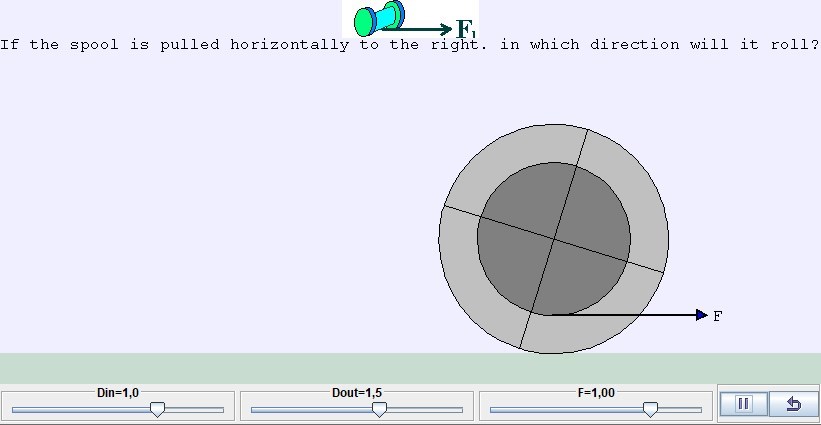Pause the spool simulation
The image size is (821, 425).
click(x=743, y=404)
